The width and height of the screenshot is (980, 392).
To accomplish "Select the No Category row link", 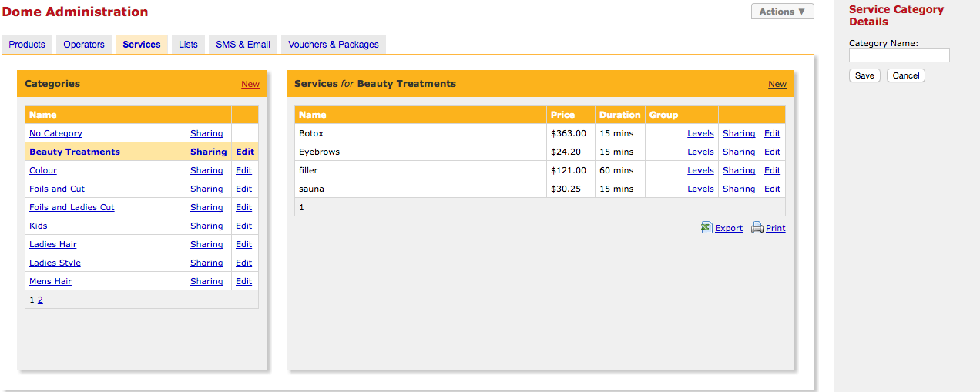I will click(x=55, y=133).
